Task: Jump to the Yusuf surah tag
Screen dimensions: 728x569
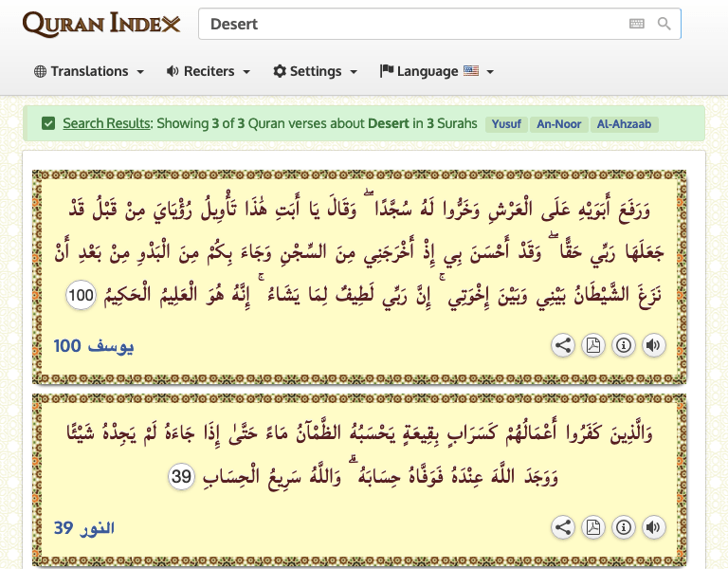Action: pos(506,124)
